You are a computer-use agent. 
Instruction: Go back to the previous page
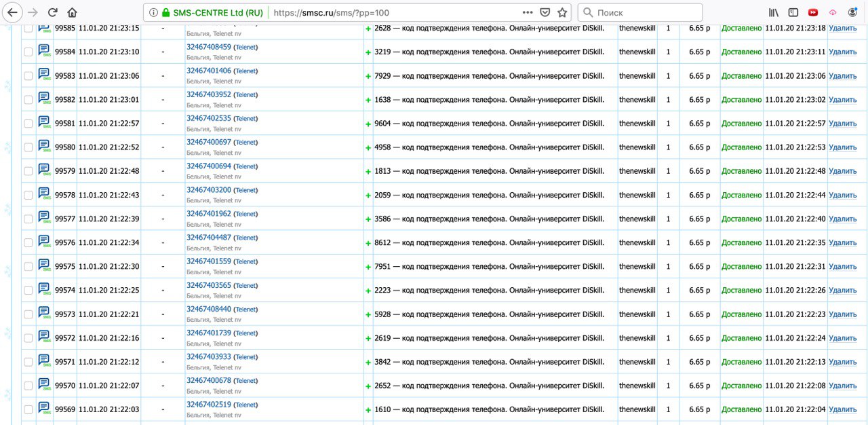[12, 12]
